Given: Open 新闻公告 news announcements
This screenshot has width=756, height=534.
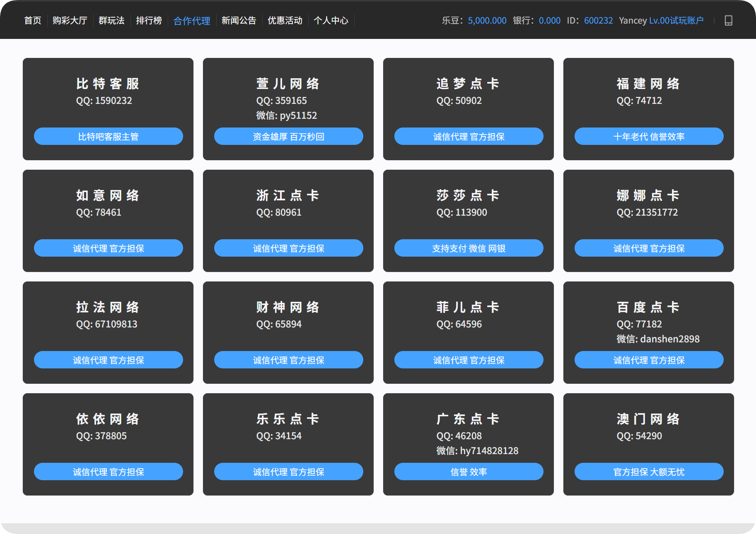Looking at the screenshot, I should (239, 21).
